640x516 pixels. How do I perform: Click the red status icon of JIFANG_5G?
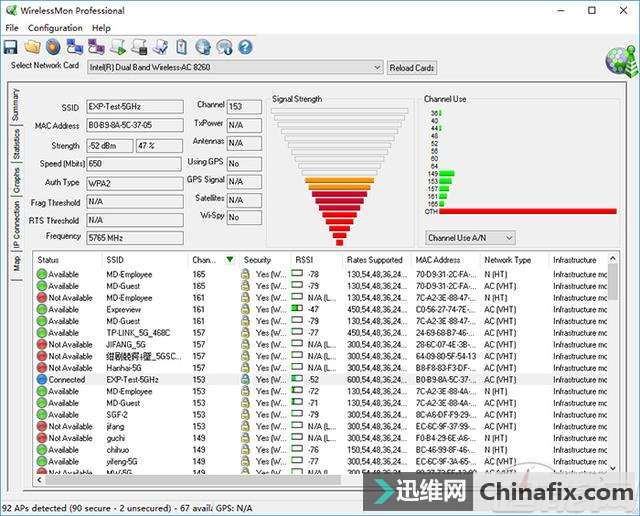coord(41,345)
